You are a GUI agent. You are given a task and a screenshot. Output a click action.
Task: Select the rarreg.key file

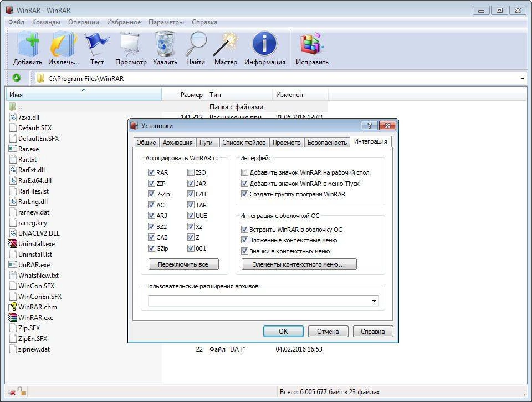click(33, 223)
